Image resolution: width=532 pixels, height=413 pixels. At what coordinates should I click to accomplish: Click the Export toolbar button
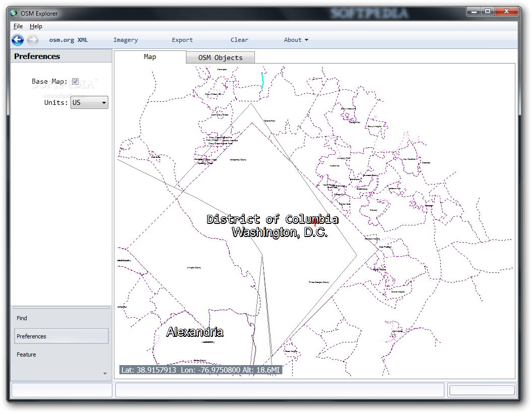coord(182,40)
